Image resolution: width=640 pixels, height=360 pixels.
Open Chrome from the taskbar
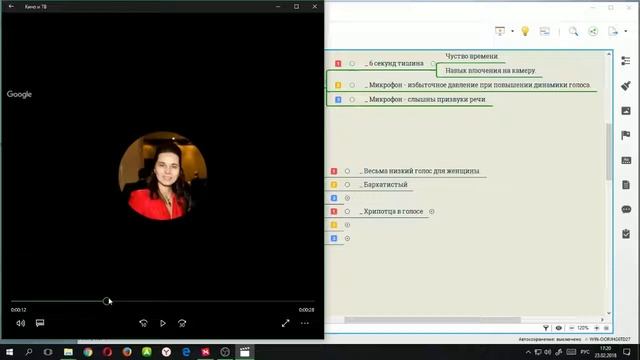coord(88,352)
